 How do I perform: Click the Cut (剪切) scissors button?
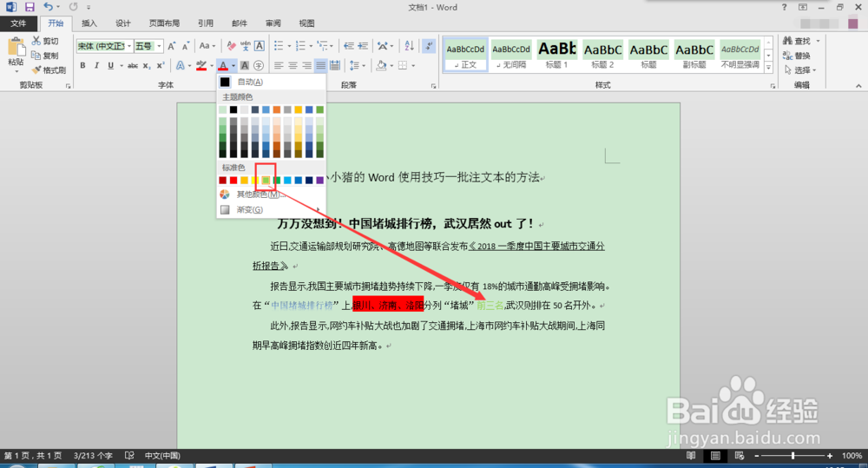click(x=45, y=41)
